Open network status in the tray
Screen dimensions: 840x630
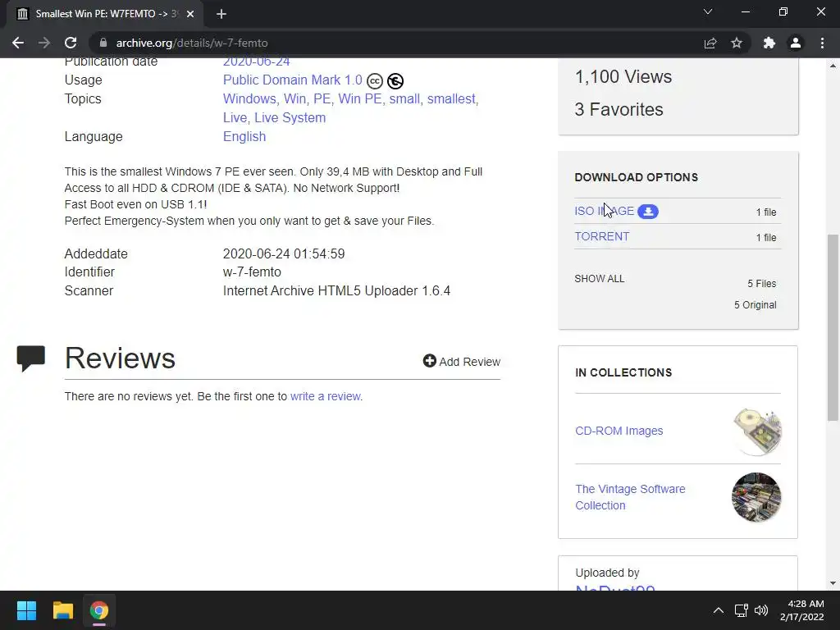pyautogui.click(x=742, y=610)
